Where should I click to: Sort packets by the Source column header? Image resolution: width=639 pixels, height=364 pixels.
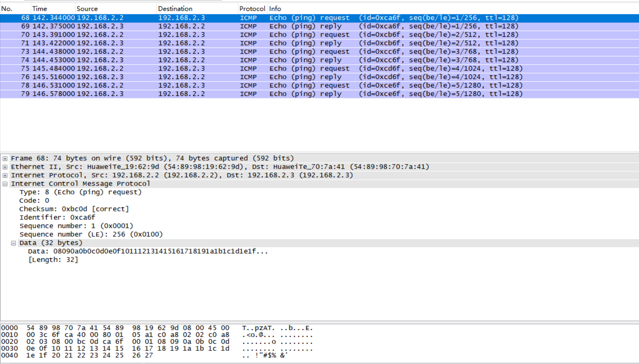(115, 8)
